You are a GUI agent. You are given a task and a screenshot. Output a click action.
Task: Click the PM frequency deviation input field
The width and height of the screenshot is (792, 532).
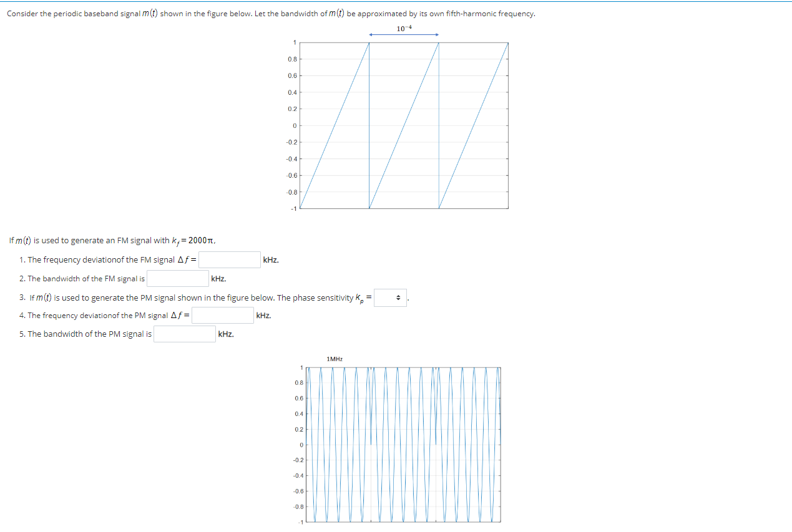tap(222, 315)
